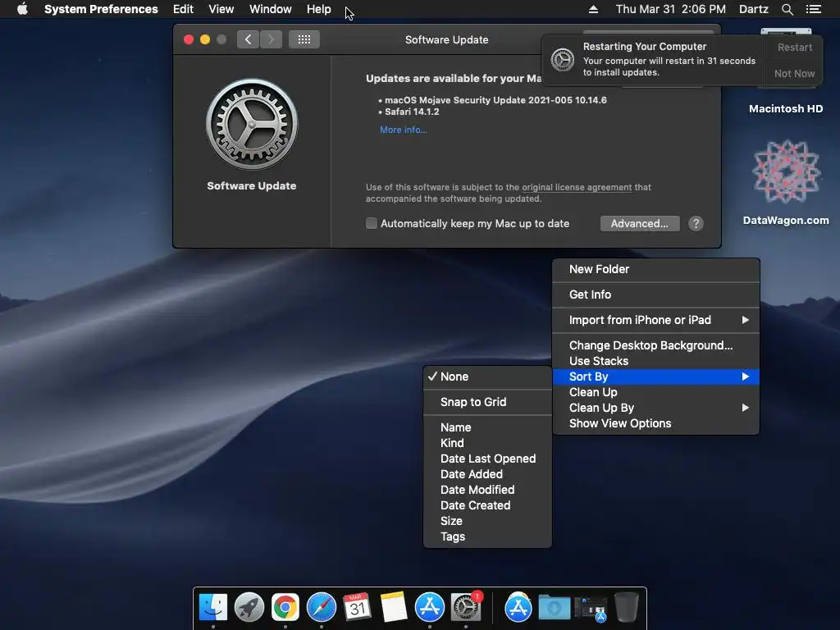Click the Advanced… button
This screenshot has height=630, width=840.
640,223
